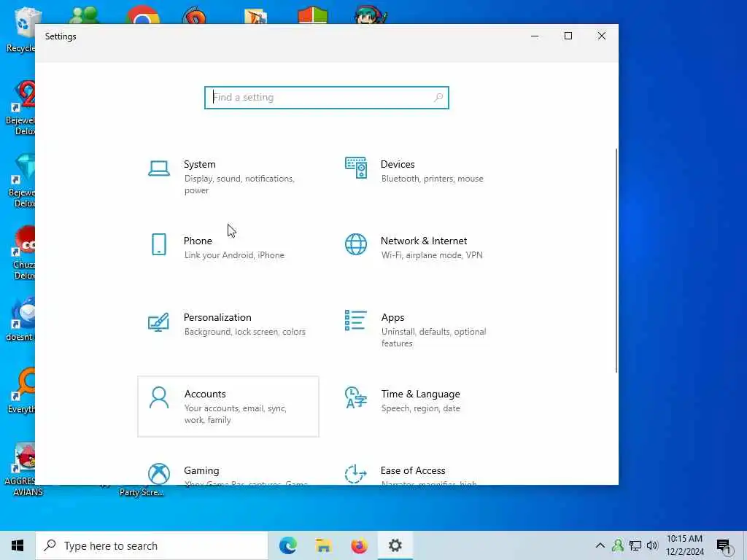
Task: Click the Settings gear in the taskbar
Action: 395,545
